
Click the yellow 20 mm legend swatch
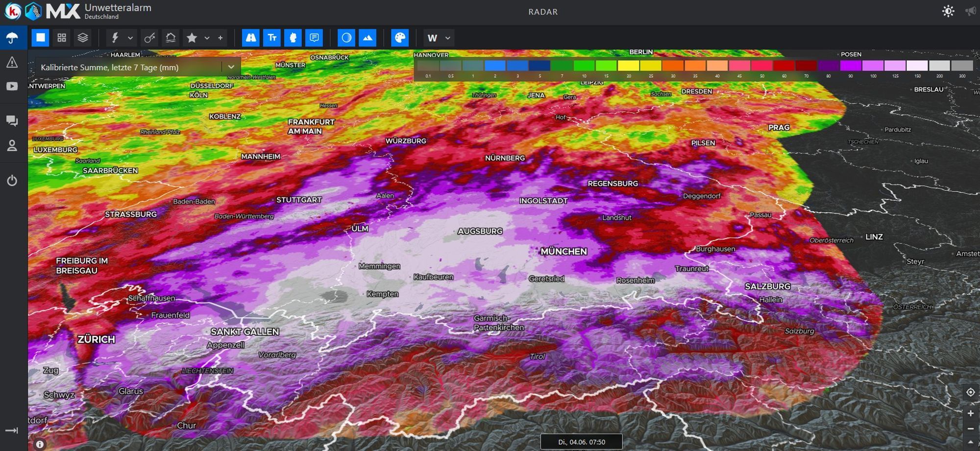[x=628, y=66]
